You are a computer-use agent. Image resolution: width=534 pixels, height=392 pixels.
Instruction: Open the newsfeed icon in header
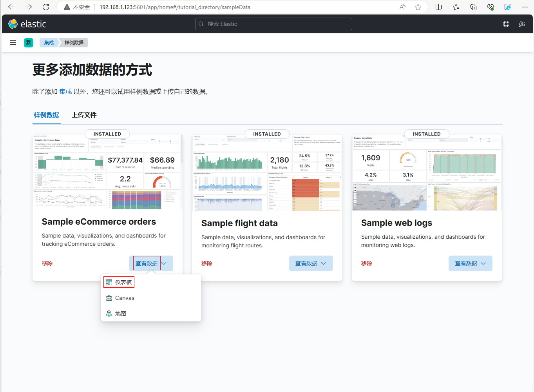click(x=521, y=24)
